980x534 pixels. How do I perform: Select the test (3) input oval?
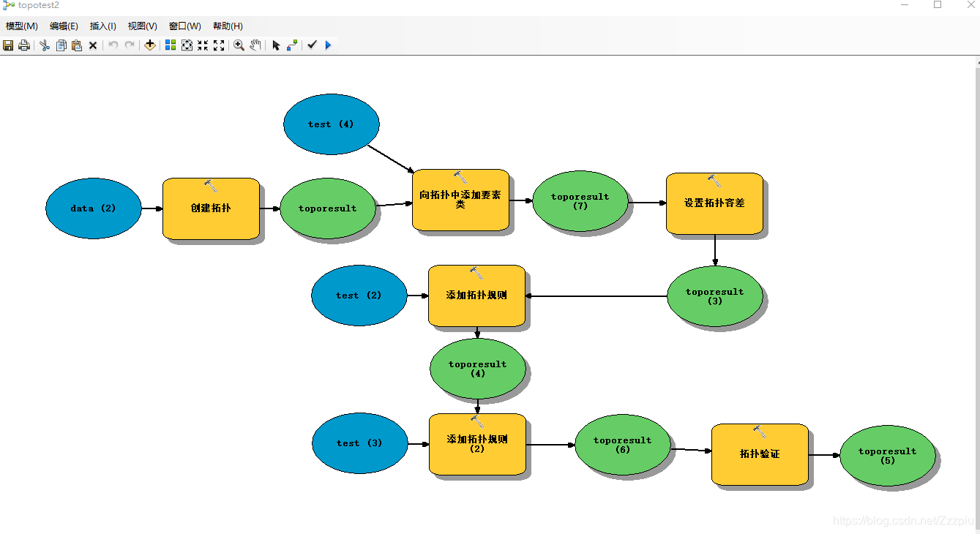(x=359, y=443)
